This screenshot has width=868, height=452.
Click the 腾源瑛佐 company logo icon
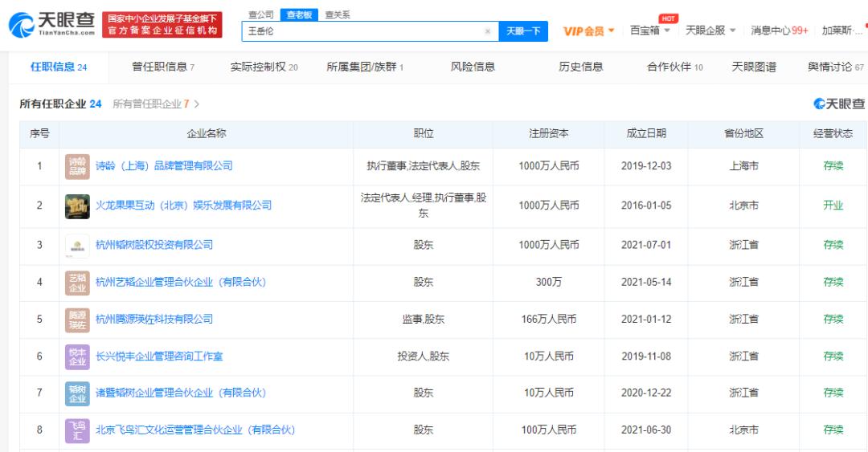pyautogui.click(x=77, y=320)
